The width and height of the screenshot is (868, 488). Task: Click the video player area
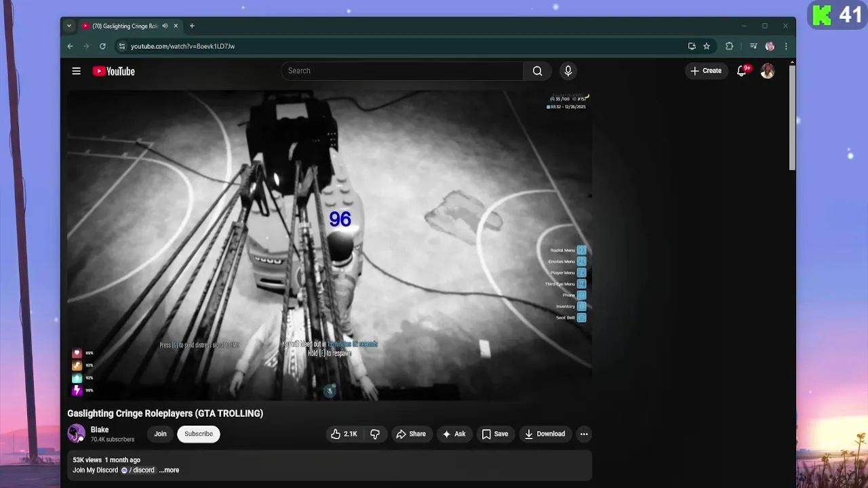pyautogui.click(x=330, y=245)
